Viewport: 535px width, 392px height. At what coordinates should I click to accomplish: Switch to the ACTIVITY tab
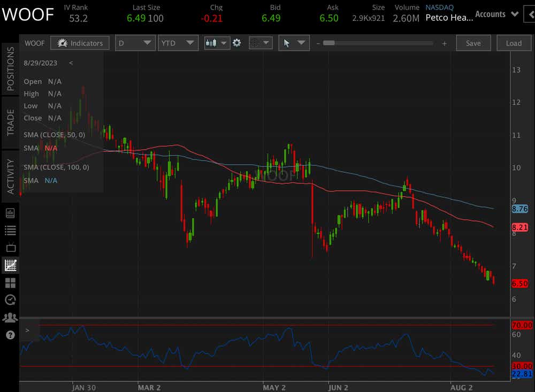coord(10,176)
